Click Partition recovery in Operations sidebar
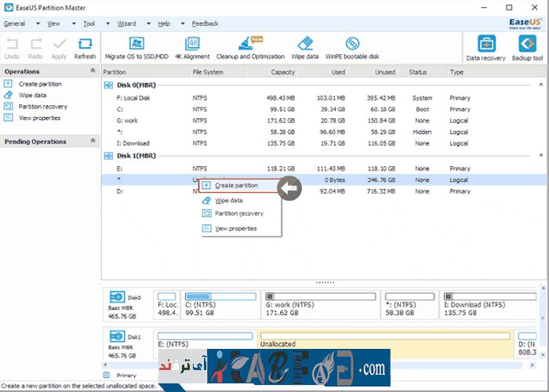 pos(42,107)
